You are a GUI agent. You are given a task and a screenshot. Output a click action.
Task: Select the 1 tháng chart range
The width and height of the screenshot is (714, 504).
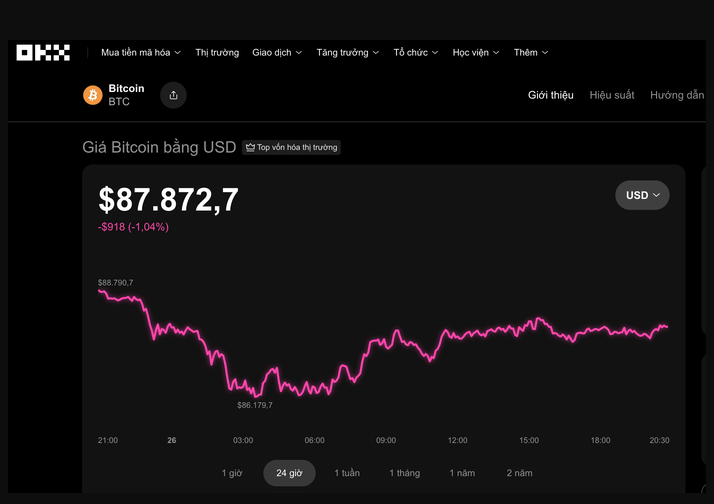coord(405,473)
